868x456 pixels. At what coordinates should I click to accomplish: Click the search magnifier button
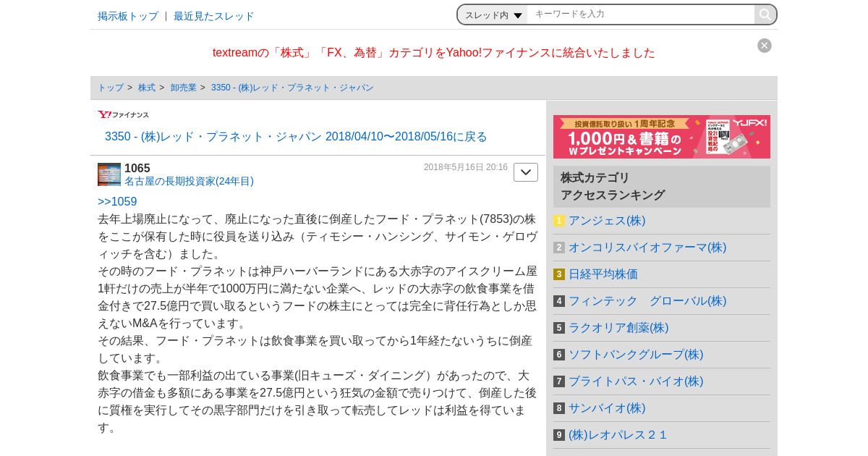765,14
